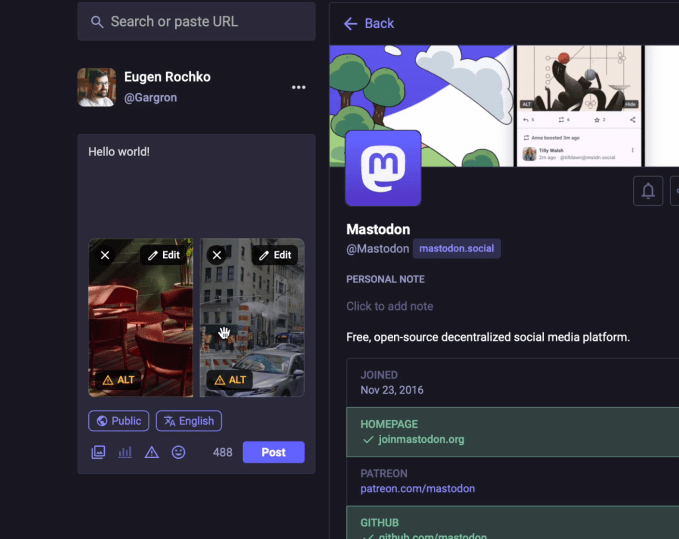Select the city street media thumbnail
The height and width of the screenshot is (539, 679).
[252, 318]
